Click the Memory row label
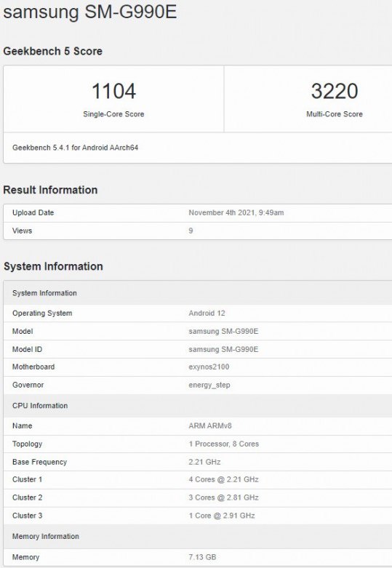392x568 pixels. 25,557
